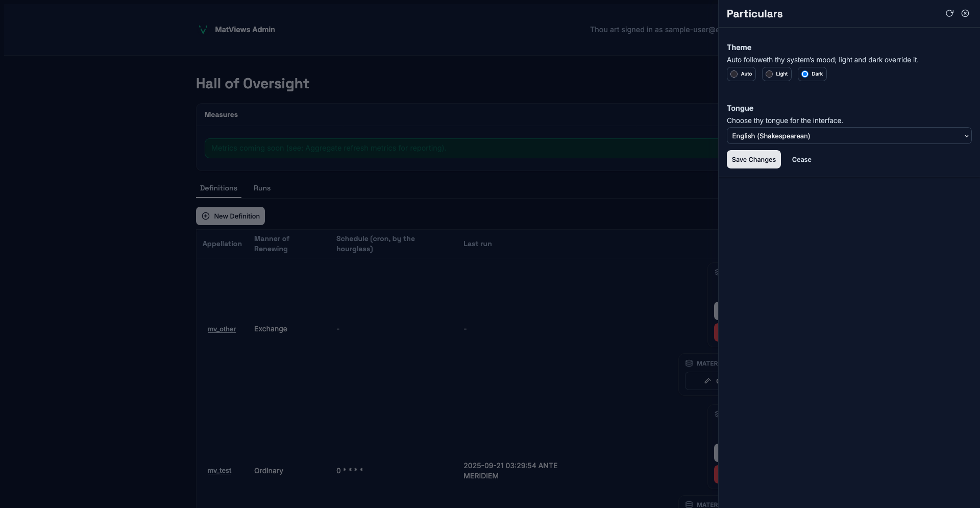Click the plus icon on New Definition
The width and height of the screenshot is (980, 508).
(206, 216)
